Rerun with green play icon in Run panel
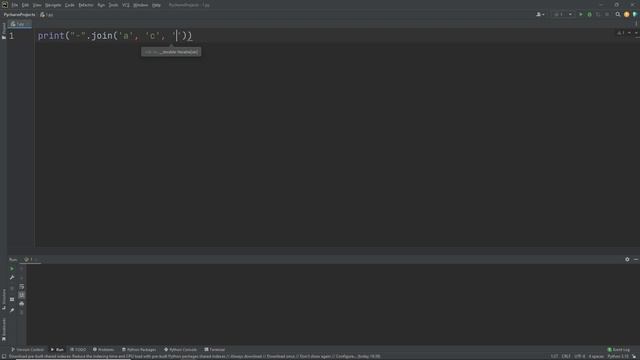This screenshot has height=360, width=640. click(x=12, y=269)
